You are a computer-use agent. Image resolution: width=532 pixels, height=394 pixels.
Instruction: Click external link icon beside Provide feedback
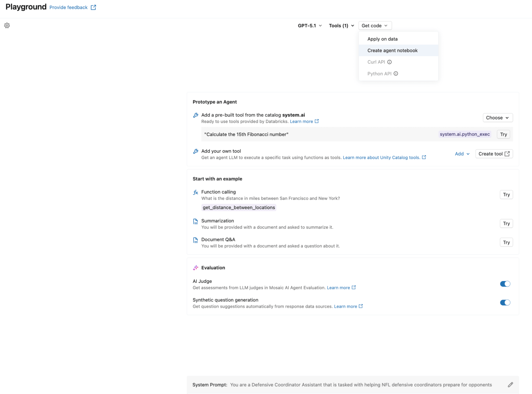tap(93, 7)
